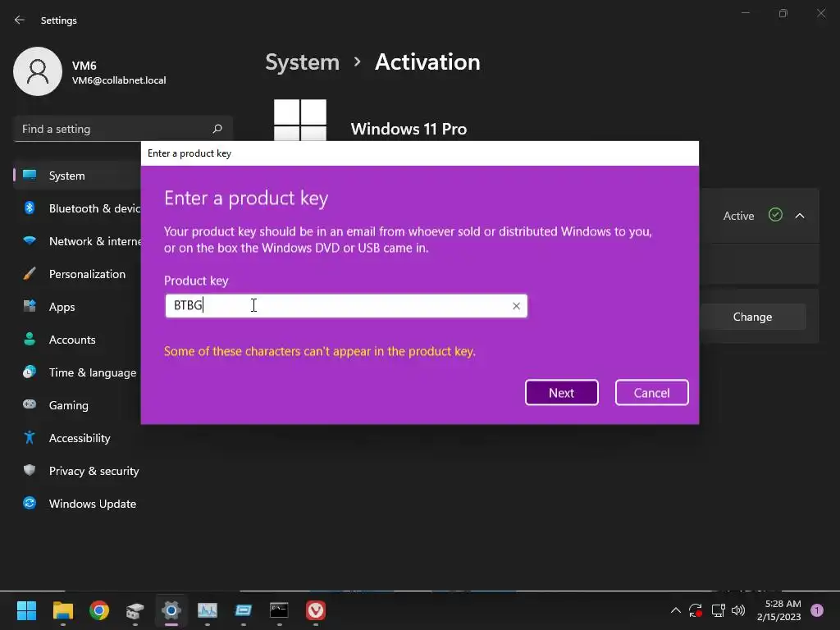The height and width of the screenshot is (630, 840).
Task: Click the Windows logo beside Windows 11 Pro
Action: pyautogui.click(x=300, y=121)
